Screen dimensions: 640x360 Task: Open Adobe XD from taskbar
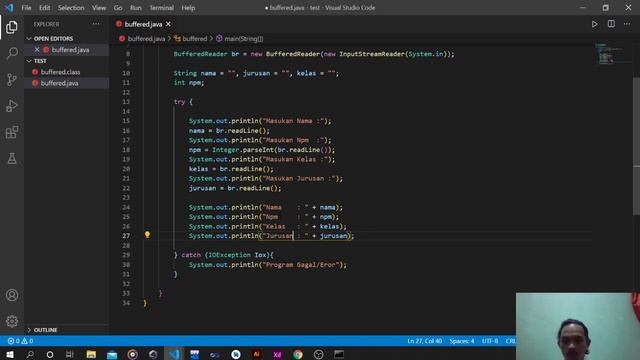point(277,354)
